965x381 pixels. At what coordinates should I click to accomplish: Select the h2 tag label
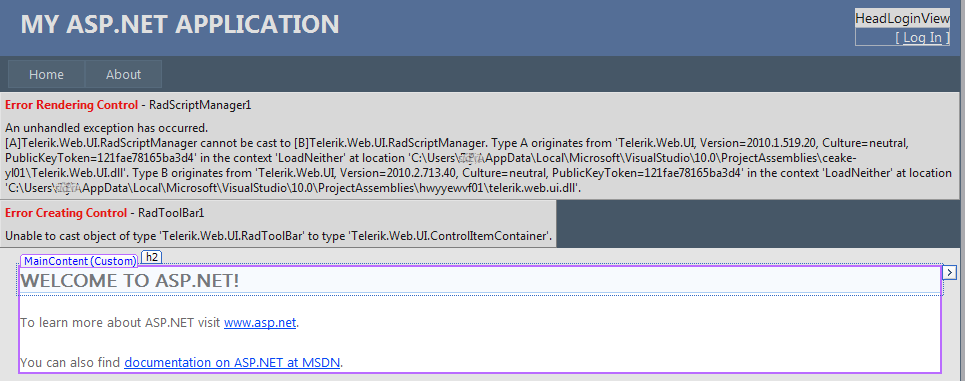click(151, 257)
